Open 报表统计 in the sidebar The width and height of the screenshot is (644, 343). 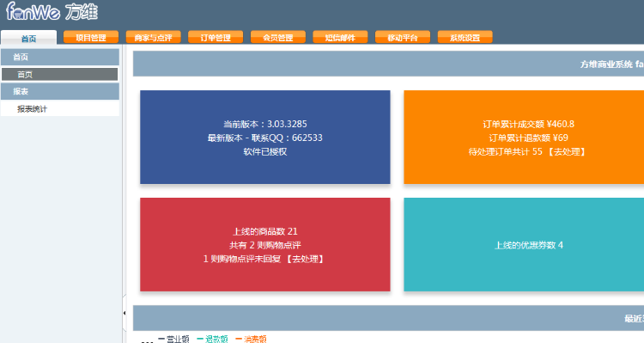point(60,108)
